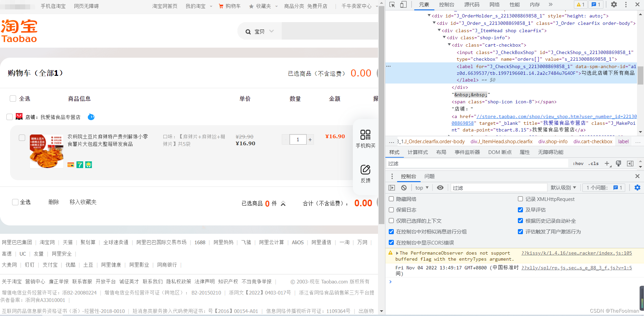The width and height of the screenshot is (644, 316).
Task: Collapse the J_OrderHolder div node
Action: tap(429, 15)
